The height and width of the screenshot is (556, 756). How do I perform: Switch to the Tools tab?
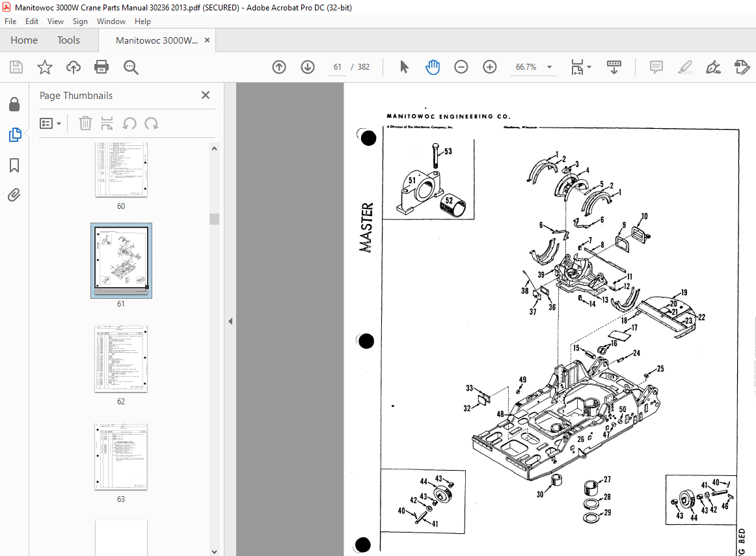(x=68, y=40)
